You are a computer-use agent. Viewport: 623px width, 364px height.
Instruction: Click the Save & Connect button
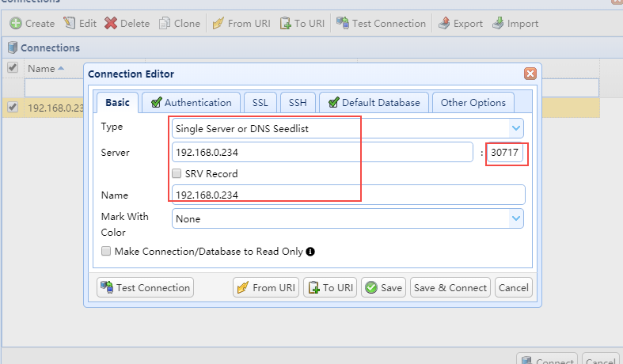point(450,287)
